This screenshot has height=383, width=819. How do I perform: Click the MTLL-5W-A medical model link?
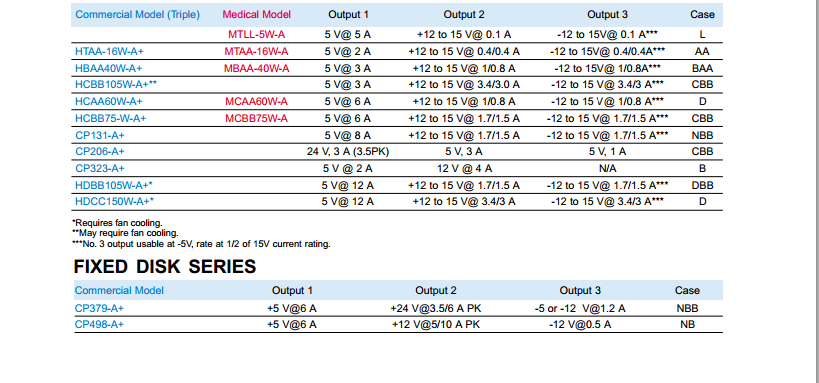[256, 34]
